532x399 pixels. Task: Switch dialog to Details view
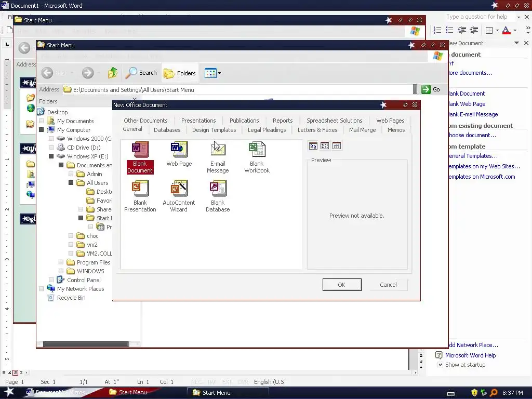coord(337,146)
